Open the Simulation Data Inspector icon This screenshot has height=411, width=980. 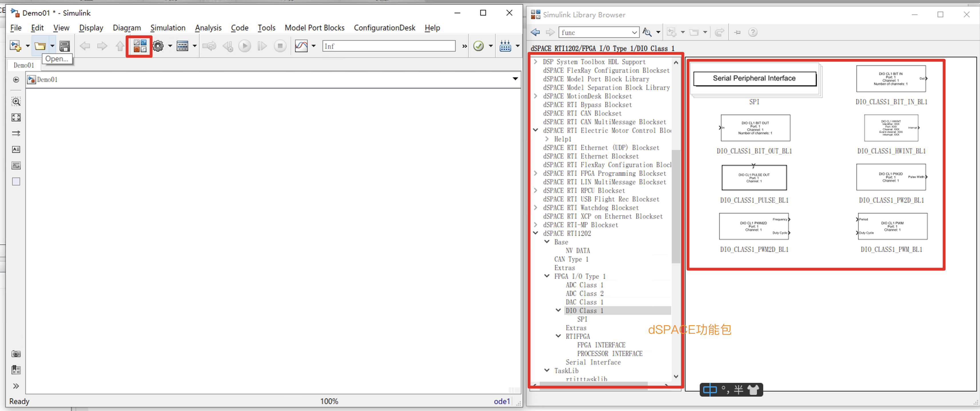(x=301, y=46)
